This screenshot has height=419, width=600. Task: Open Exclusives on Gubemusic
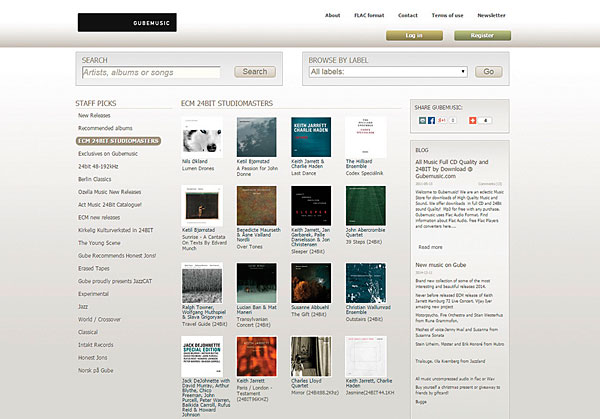click(108, 154)
